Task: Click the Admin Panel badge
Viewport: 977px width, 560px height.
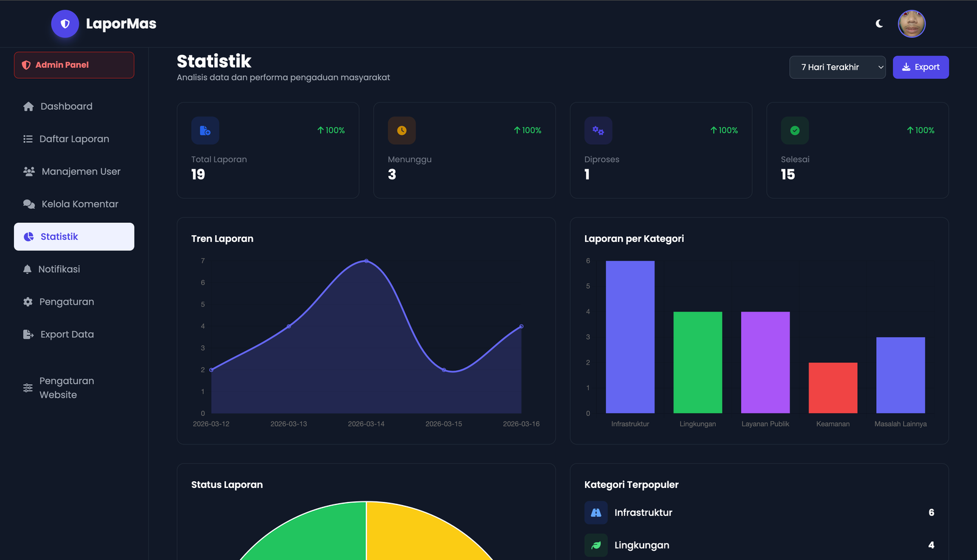Action: click(74, 65)
